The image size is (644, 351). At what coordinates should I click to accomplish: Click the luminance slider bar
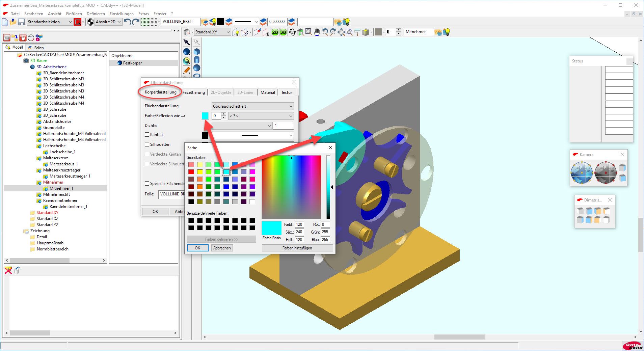click(x=328, y=187)
